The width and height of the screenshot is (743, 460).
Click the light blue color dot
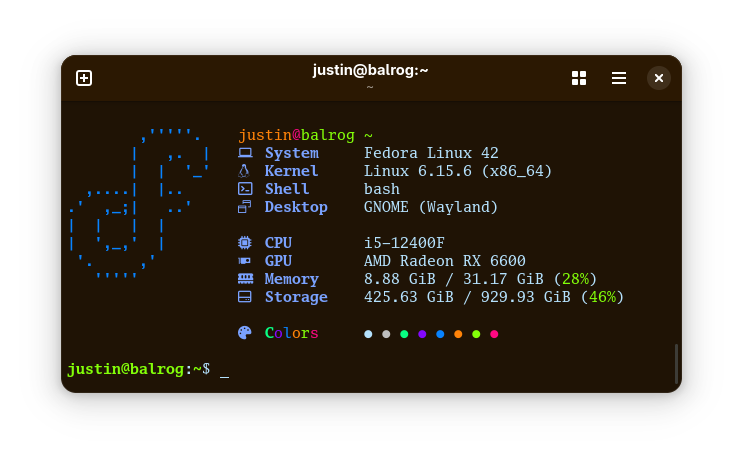click(368, 334)
